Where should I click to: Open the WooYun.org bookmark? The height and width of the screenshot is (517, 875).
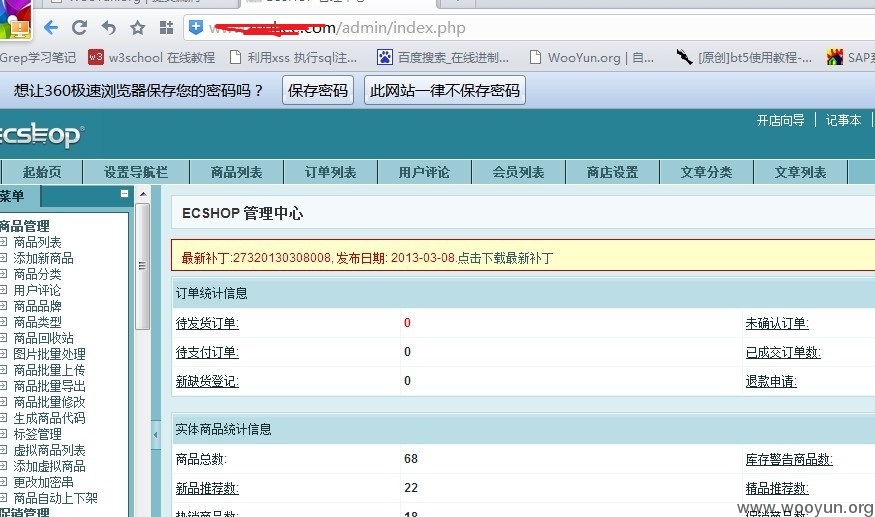tap(592, 57)
